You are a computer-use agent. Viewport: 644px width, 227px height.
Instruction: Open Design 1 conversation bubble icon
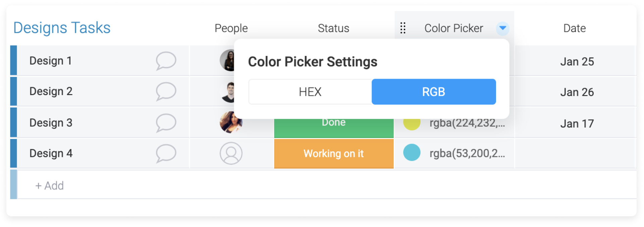(x=166, y=61)
